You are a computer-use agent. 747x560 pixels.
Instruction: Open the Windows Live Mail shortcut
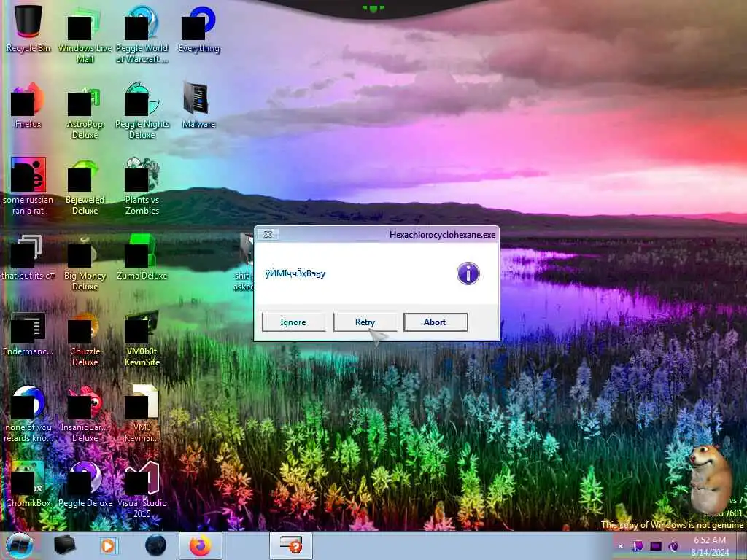pos(85,34)
